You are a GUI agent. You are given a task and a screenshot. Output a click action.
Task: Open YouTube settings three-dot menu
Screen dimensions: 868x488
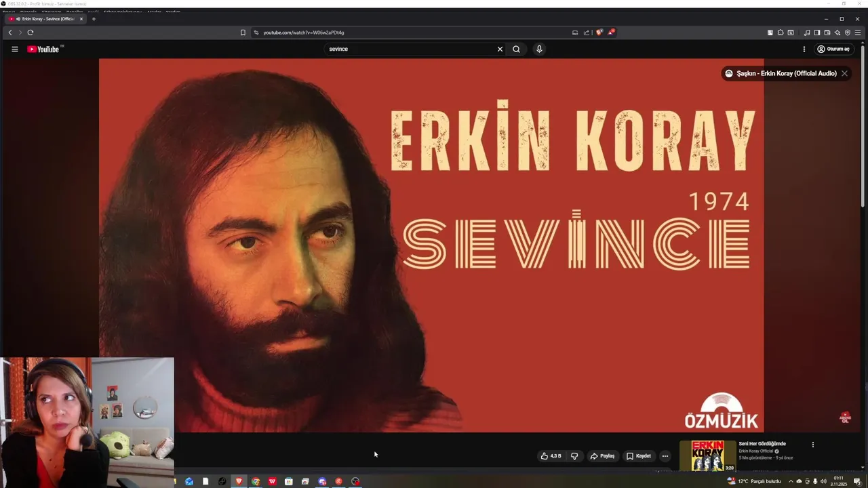(x=804, y=49)
